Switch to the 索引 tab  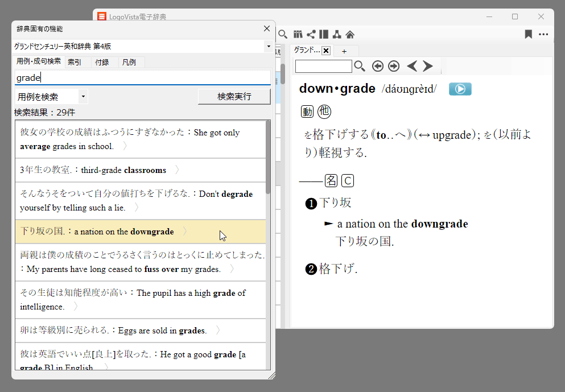coord(75,62)
